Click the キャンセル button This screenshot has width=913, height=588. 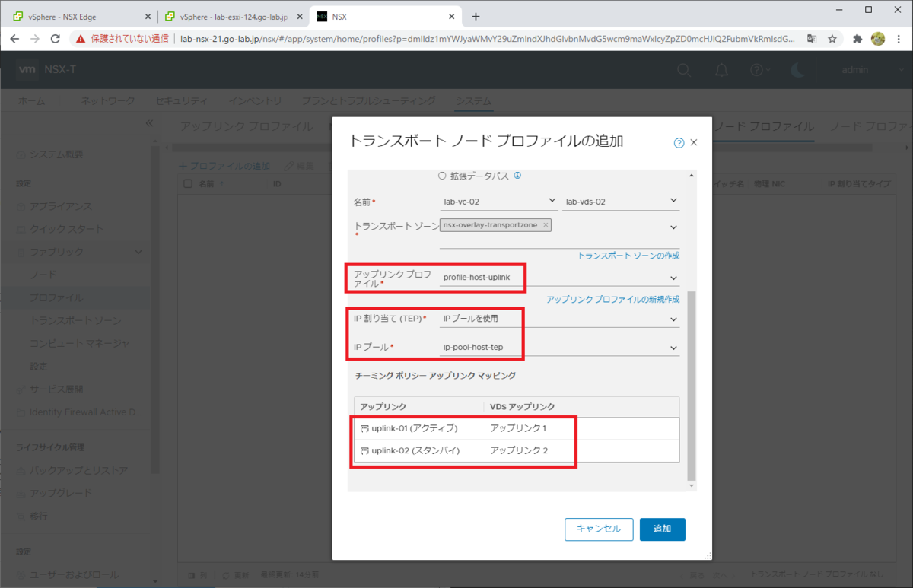599,529
